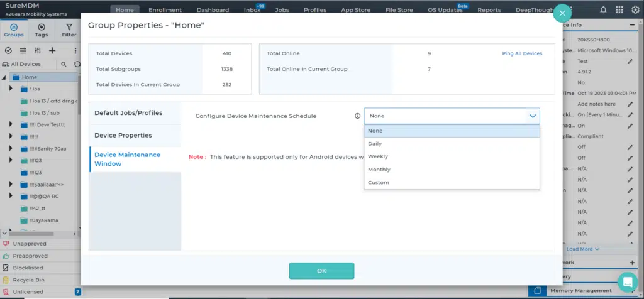Click the Filter funnel icon
The width and height of the screenshot is (644, 299).
[69, 30]
